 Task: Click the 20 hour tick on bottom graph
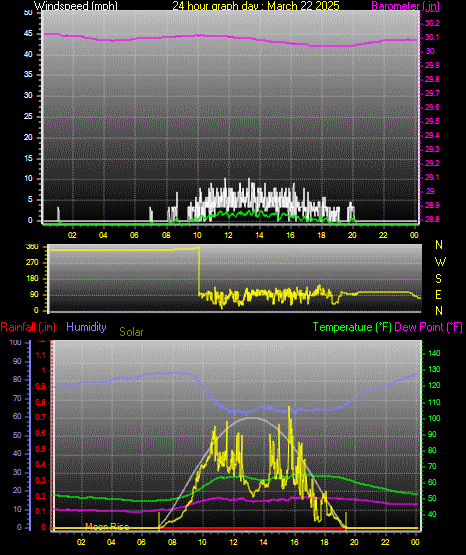pyautogui.click(x=354, y=542)
